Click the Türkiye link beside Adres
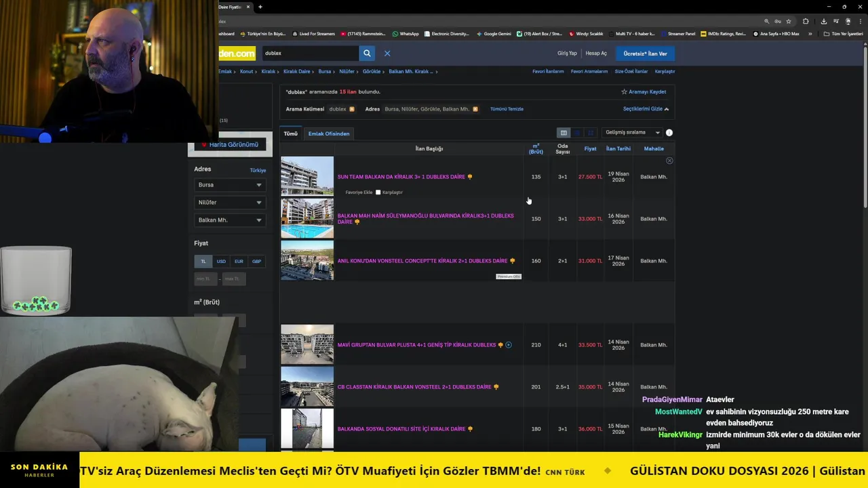 click(x=258, y=170)
